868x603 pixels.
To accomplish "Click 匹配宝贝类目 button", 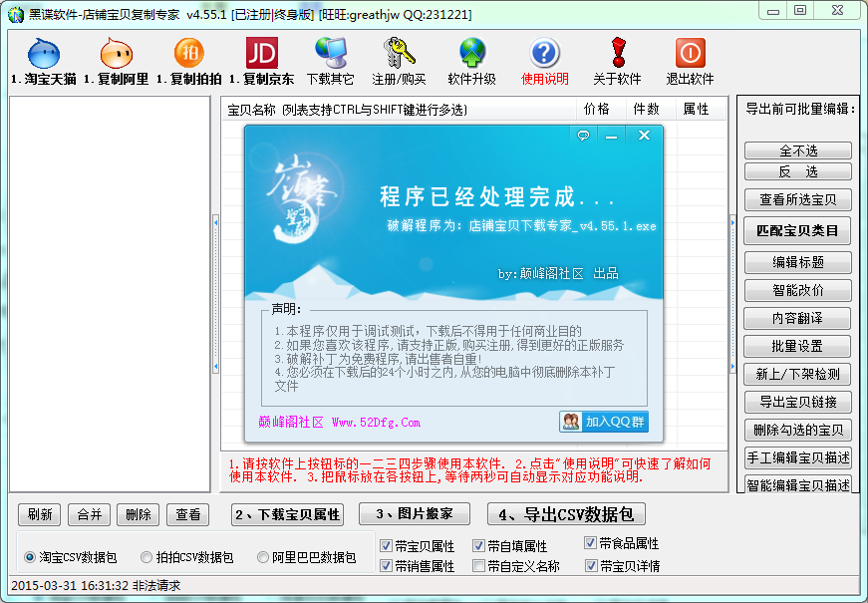I will pos(797,231).
